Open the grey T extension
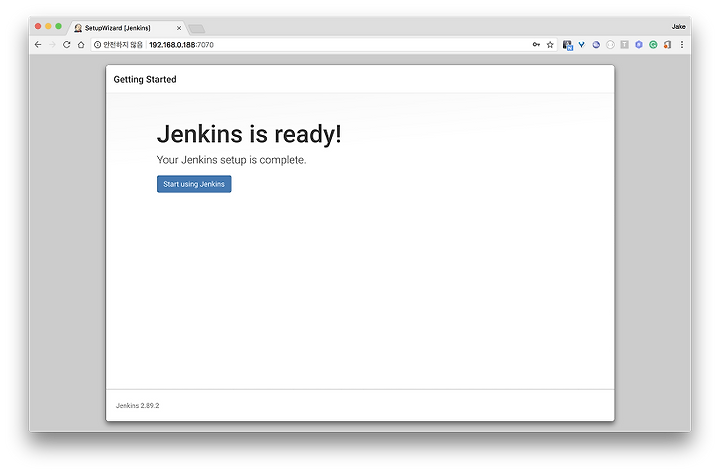Viewport: 720px width, 473px height. point(624,45)
